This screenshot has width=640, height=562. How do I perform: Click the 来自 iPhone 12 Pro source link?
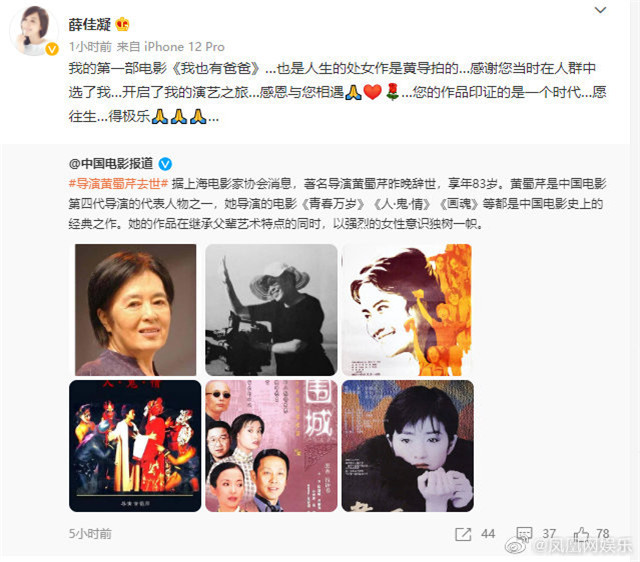tap(171, 47)
